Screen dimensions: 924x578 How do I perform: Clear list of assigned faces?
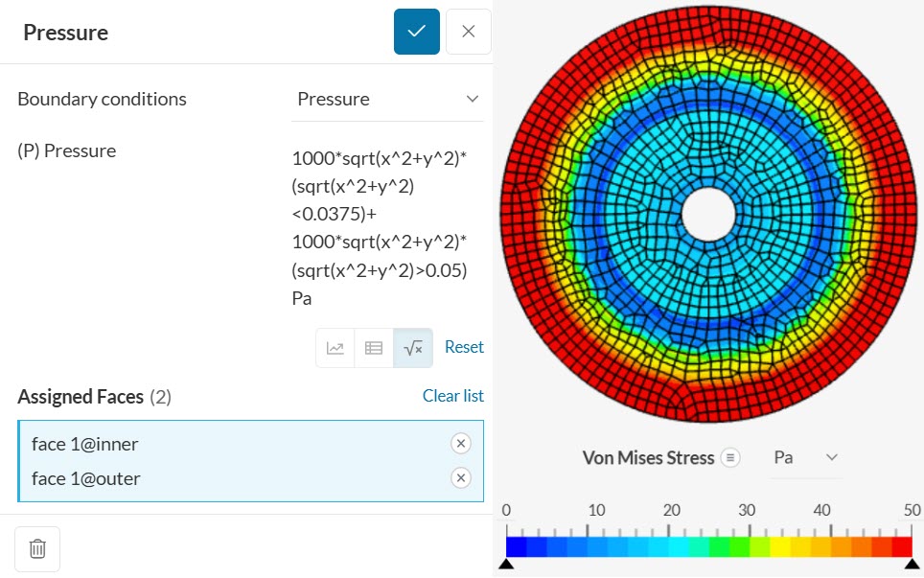[x=452, y=396]
